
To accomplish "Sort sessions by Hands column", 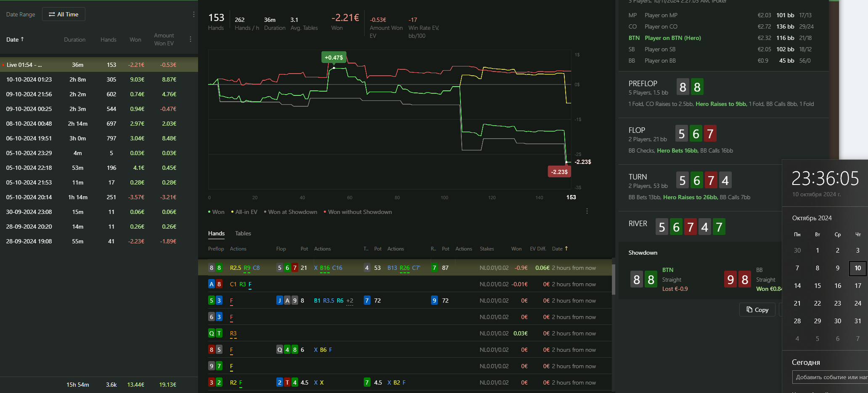I will pos(108,40).
